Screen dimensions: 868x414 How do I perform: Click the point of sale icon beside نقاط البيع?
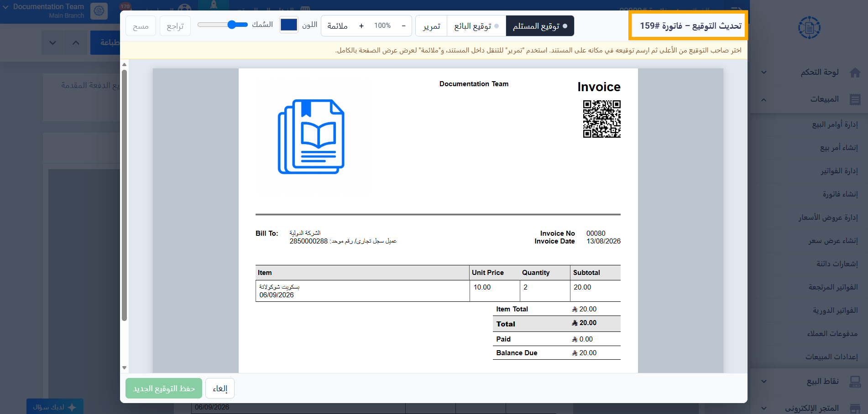point(855,382)
